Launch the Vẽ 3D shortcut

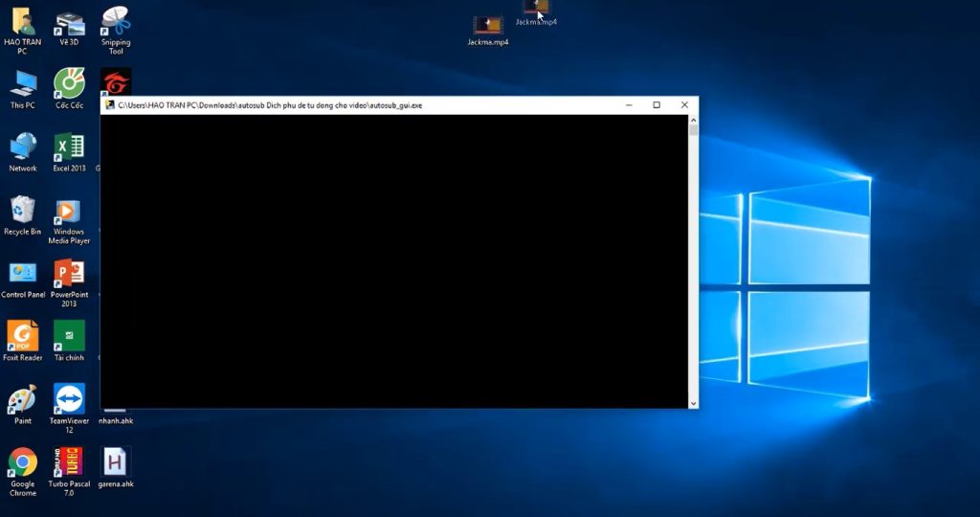coord(69,24)
